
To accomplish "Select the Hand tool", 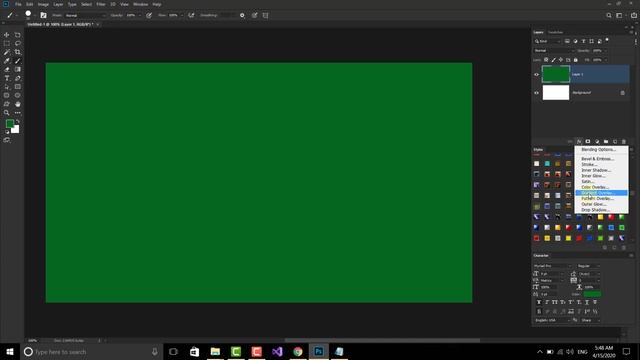I will click(x=18, y=104).
